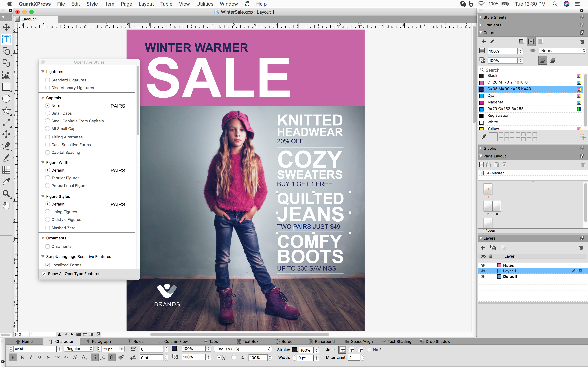Viewport: 588px width, 367px height.
Task: Select the Color Picker eyedropper tool
Action: coord(6,181)
